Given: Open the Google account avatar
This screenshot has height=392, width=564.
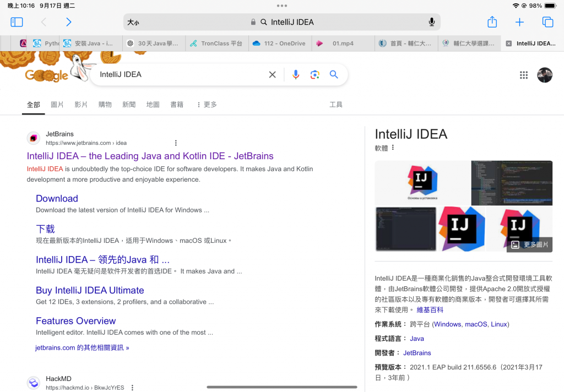Looking at the screenshot, I should [545, 75].
